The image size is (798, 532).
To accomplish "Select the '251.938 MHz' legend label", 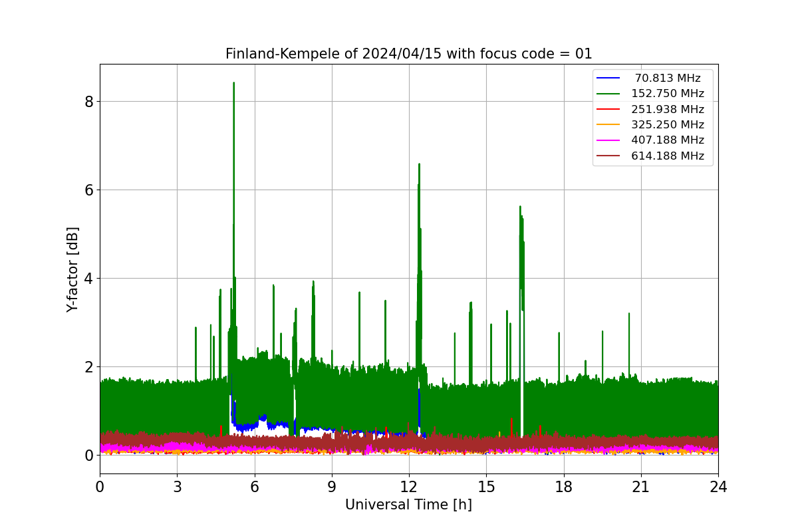I will [x=667, y=109].
